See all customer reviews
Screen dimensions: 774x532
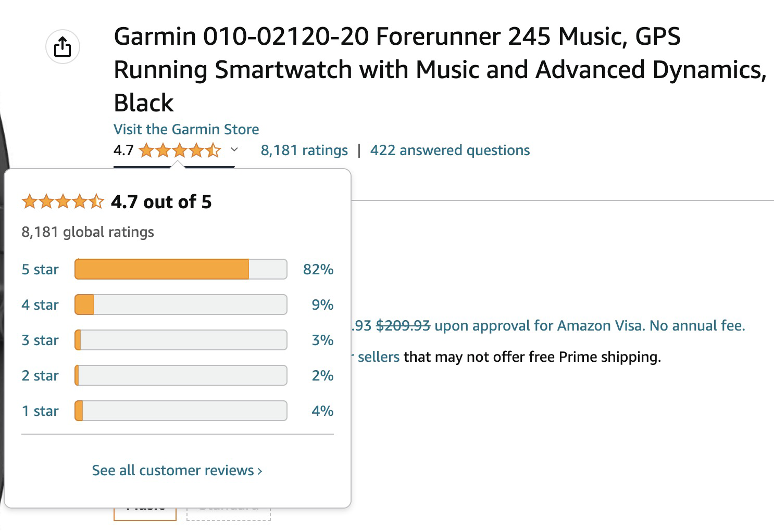pyautogui.click(x=177, y=470)
